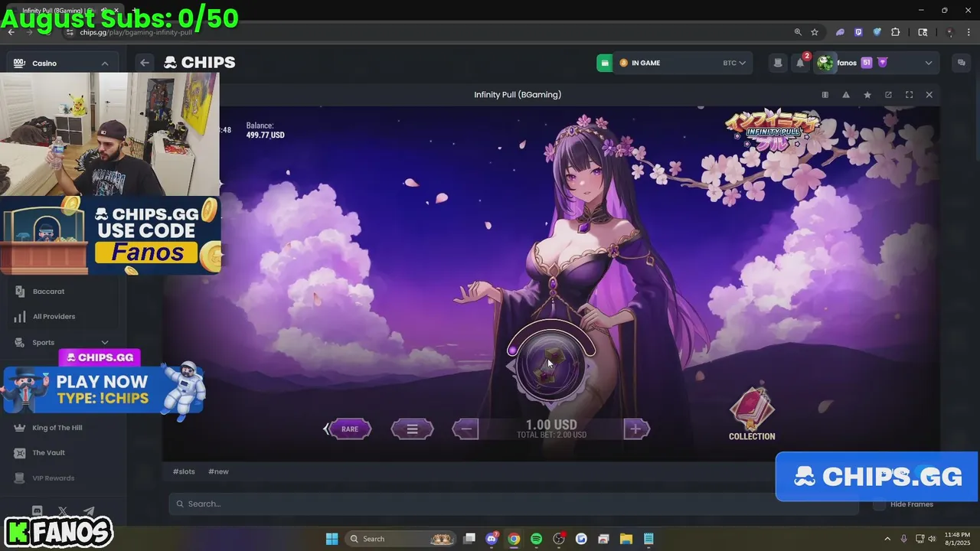Report an issue via warning triangle icon
This screenshot has height=551, width=980.
pyautogui.click(x=846, y=95)
